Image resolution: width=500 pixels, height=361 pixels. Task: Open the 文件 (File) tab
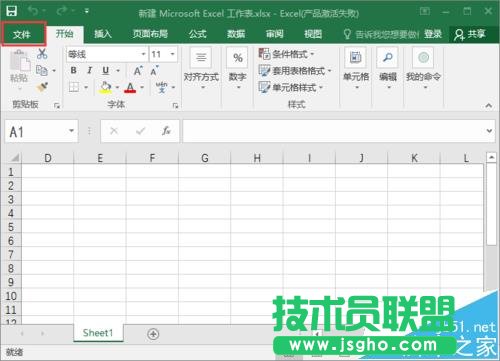point(23,34)
